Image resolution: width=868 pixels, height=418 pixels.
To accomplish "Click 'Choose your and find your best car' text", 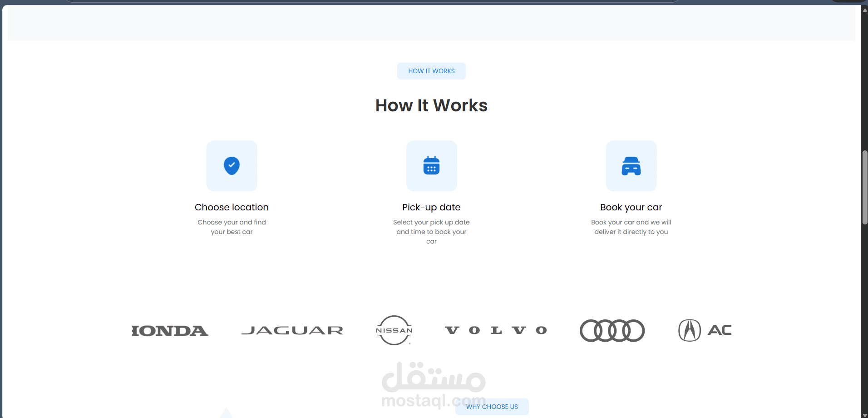I will [x=232, y=227].
